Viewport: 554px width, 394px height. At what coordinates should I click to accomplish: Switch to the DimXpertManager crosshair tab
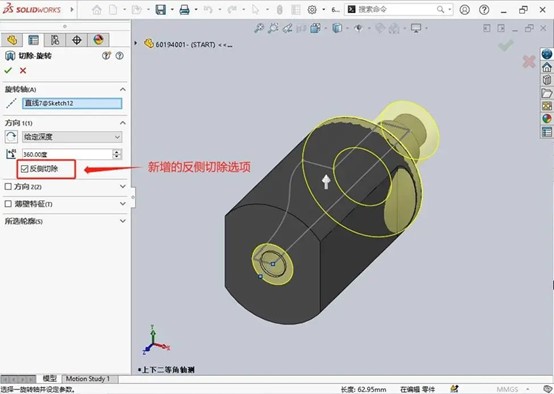coord(77,40)
